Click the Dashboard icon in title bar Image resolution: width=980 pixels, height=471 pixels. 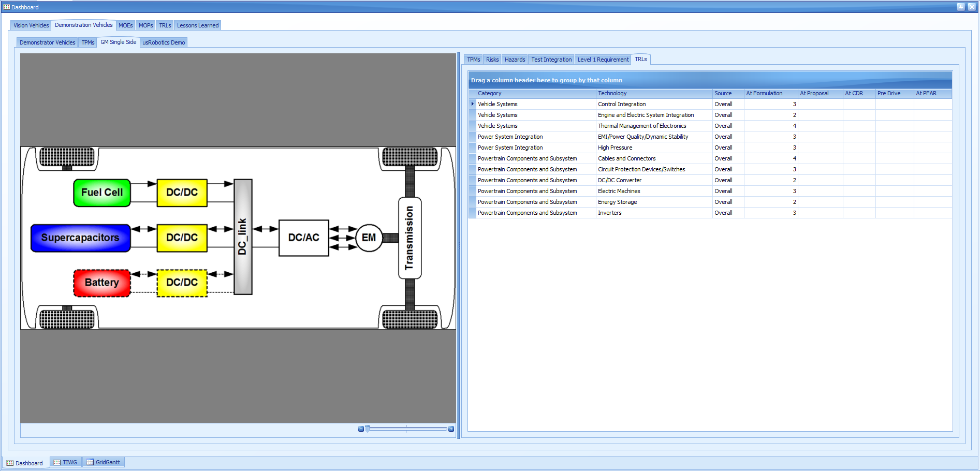tap(7, 7)
